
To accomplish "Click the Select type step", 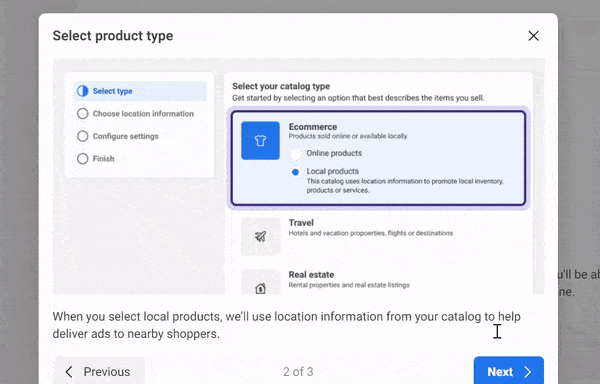I will tap(140, 91).
